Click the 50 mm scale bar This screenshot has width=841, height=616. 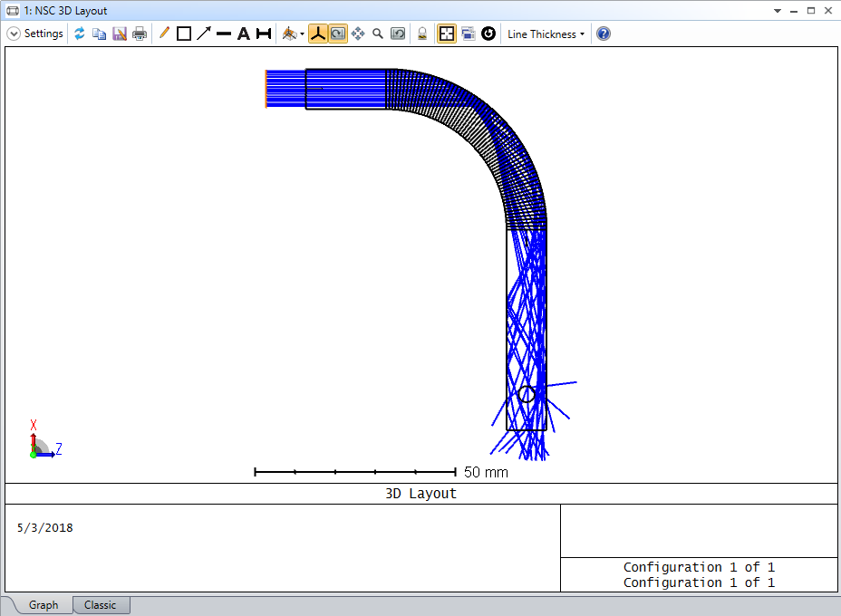(x=355, y=471)
